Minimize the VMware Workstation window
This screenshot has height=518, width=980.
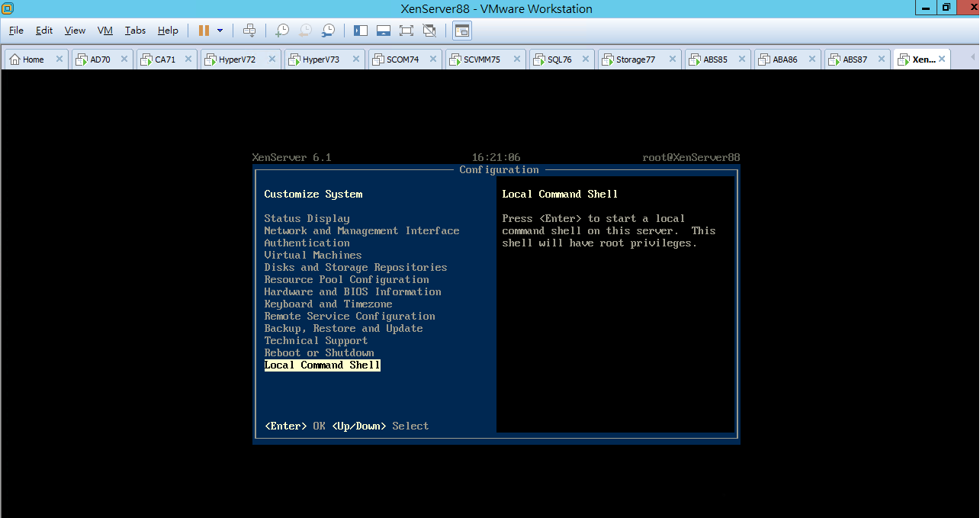[927, 8]
